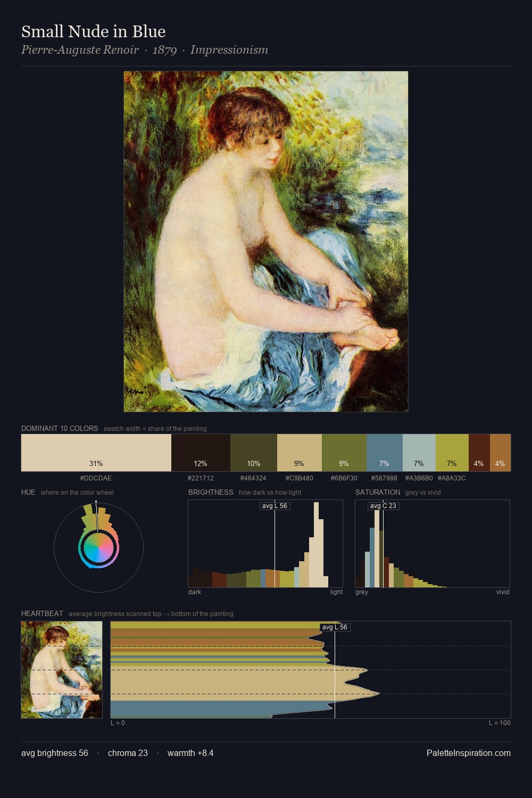Click hex code text '#221712'

coord(201,478)
